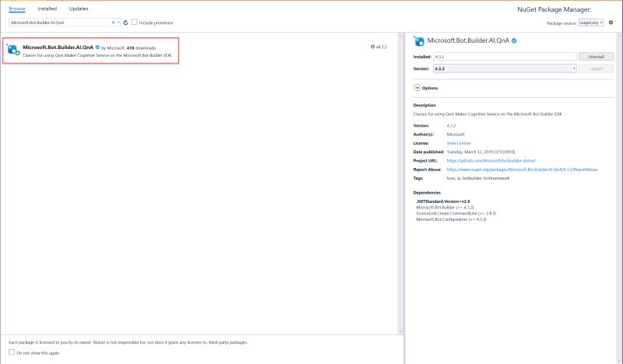
Task: Click the SourceLink.Create.CommandLine dependency entry
Action: pos(456,214)
